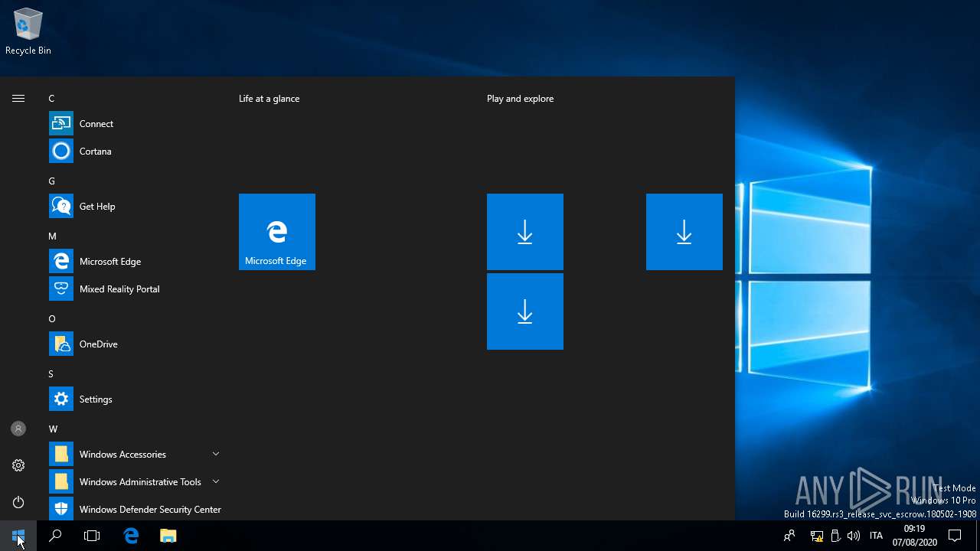
Task: Open File Explorer from the taskbar
Action: (x=168, y=536)
